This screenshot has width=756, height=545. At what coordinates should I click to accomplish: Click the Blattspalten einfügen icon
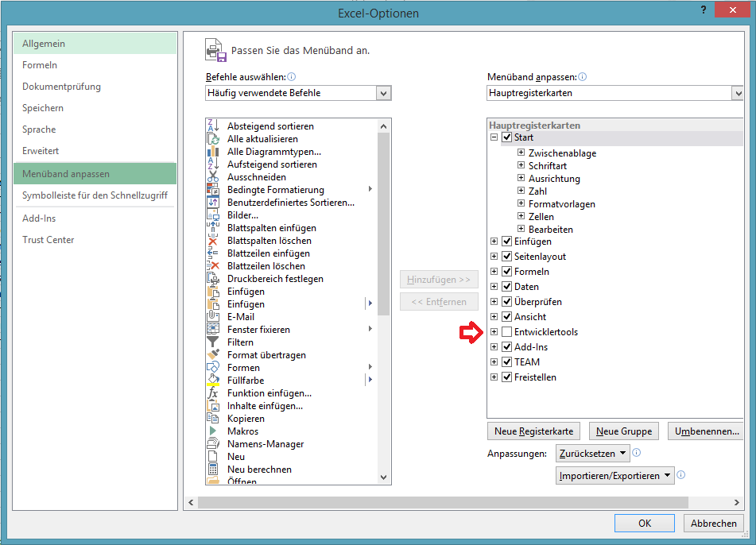213,228
